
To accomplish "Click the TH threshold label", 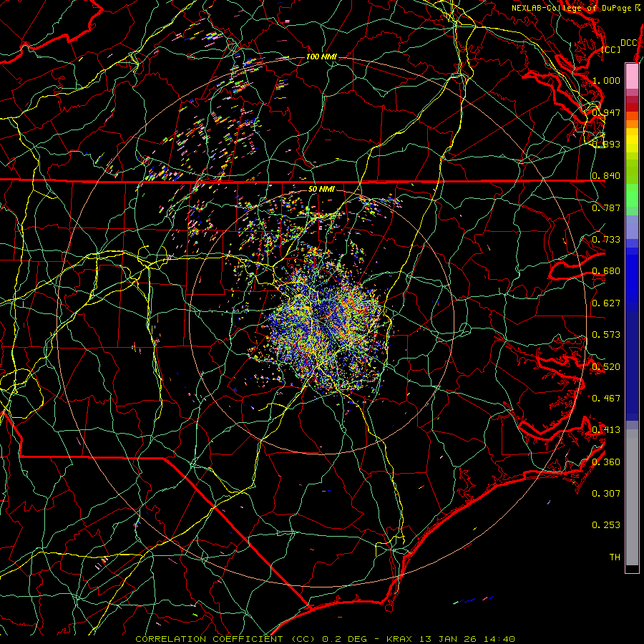I will coord(615,557).
